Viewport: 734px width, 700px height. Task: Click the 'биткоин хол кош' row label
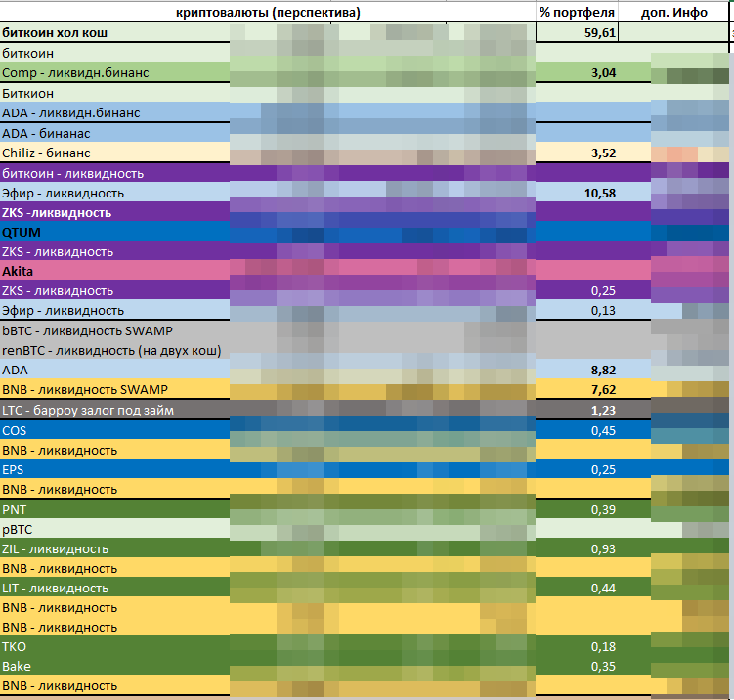pos(55,33)
